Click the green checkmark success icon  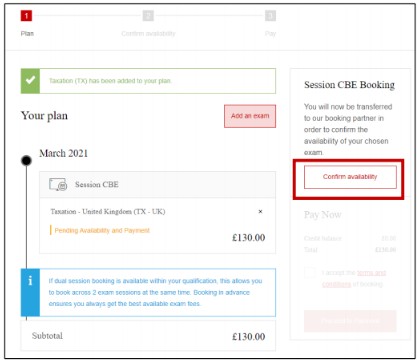30,81
